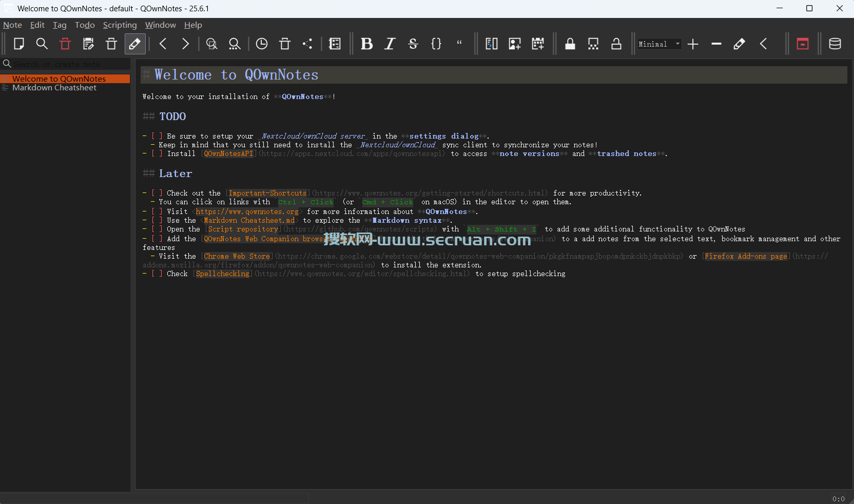Apply Bold formatting with the B icon
Screen dimensions: 854x504
(x=366, y=44)
